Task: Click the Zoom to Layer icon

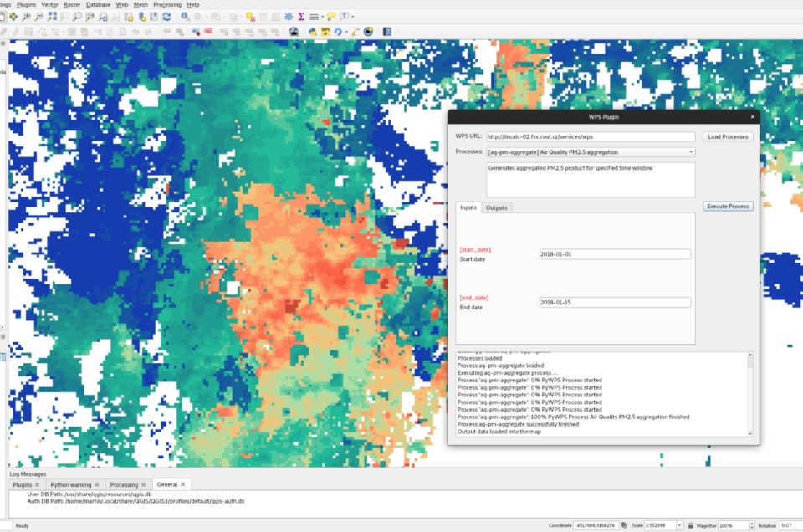Action: tap(77, 17)
